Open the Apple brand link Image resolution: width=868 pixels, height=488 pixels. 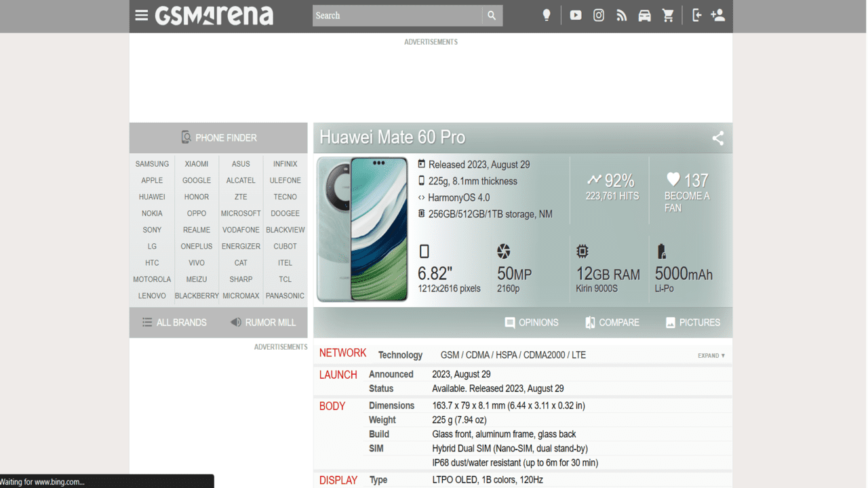tap(152, 180)
